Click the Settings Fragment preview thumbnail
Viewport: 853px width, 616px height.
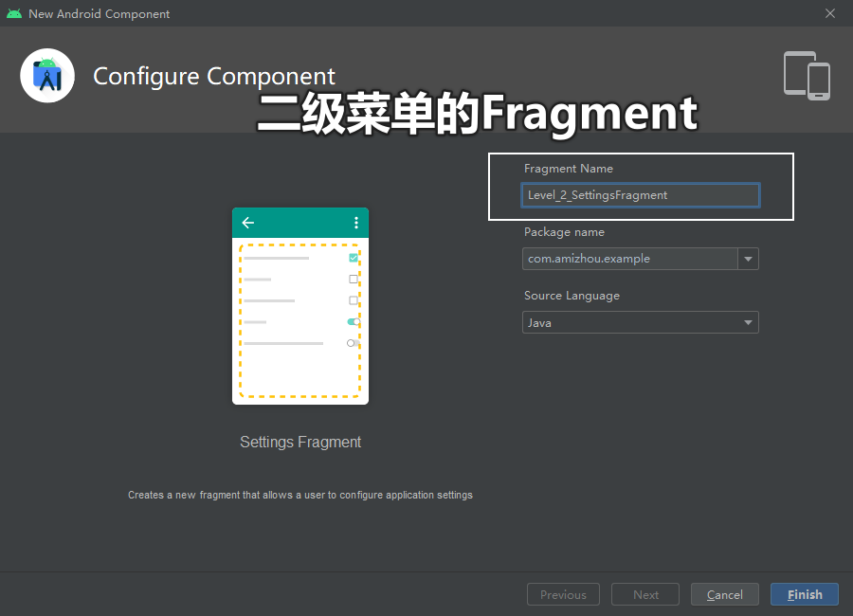300,305
